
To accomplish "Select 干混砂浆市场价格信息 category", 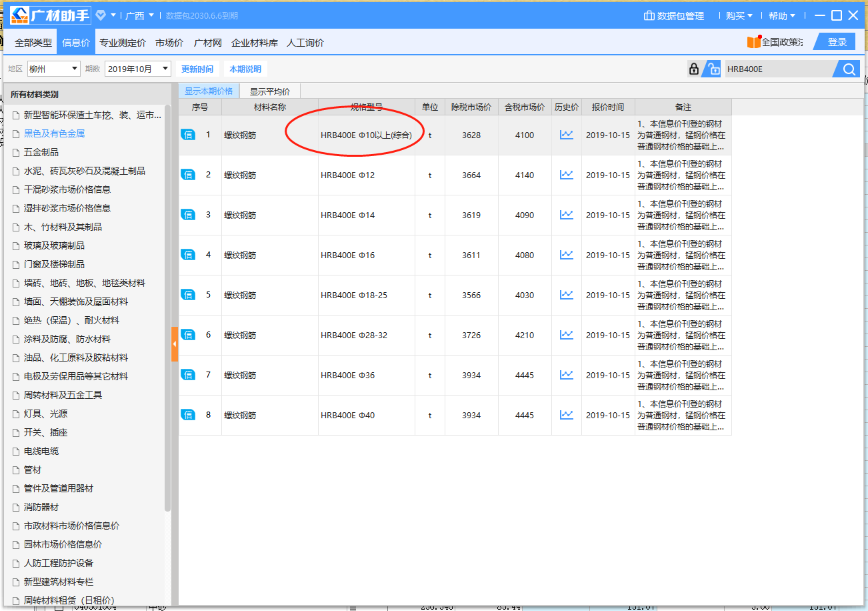I will [67, 189].
